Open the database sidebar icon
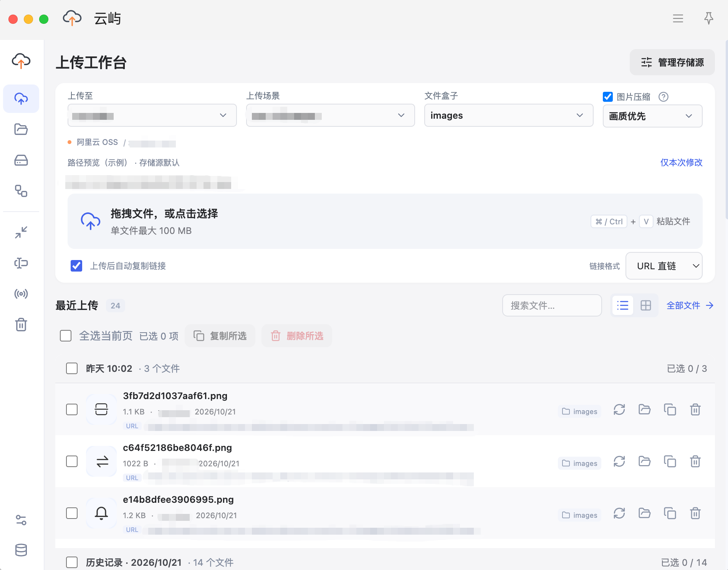 [21, 550]
